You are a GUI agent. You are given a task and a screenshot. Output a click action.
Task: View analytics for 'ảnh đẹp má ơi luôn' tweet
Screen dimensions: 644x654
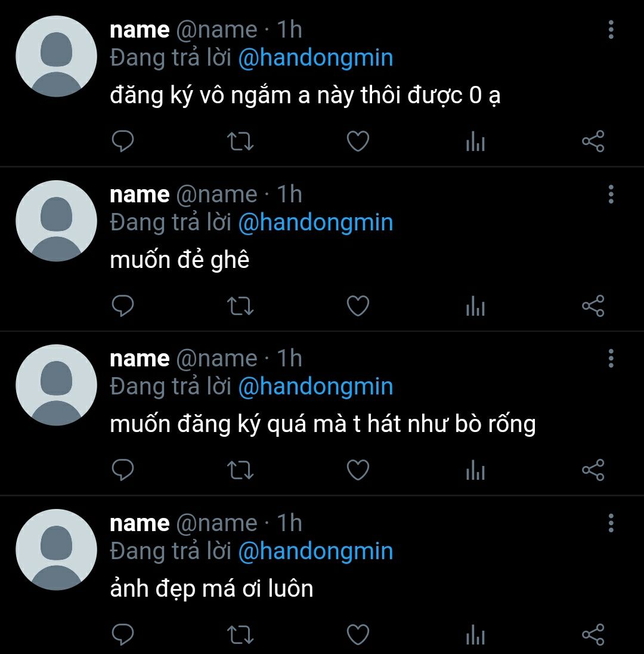(476, 635)
